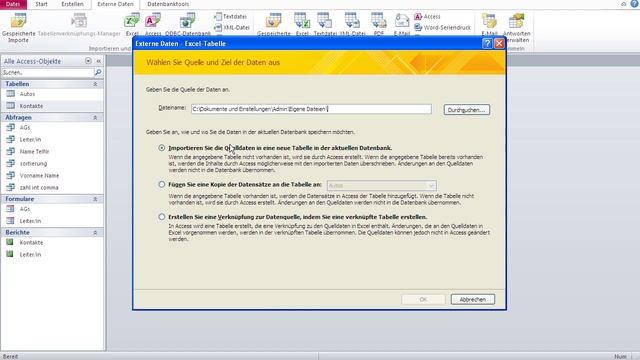
Task: Collapse the Formulare group
Action: pos(95,199)
